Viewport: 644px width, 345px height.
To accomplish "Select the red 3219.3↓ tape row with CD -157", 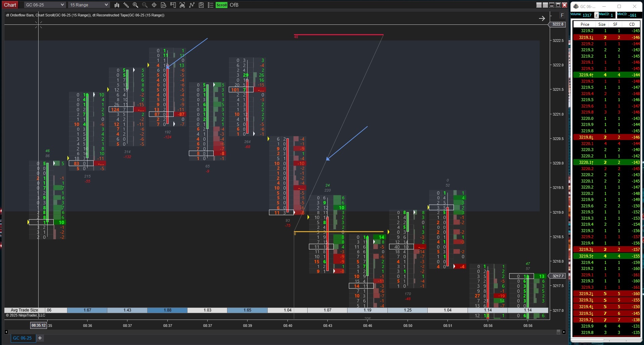I will 607,249.
